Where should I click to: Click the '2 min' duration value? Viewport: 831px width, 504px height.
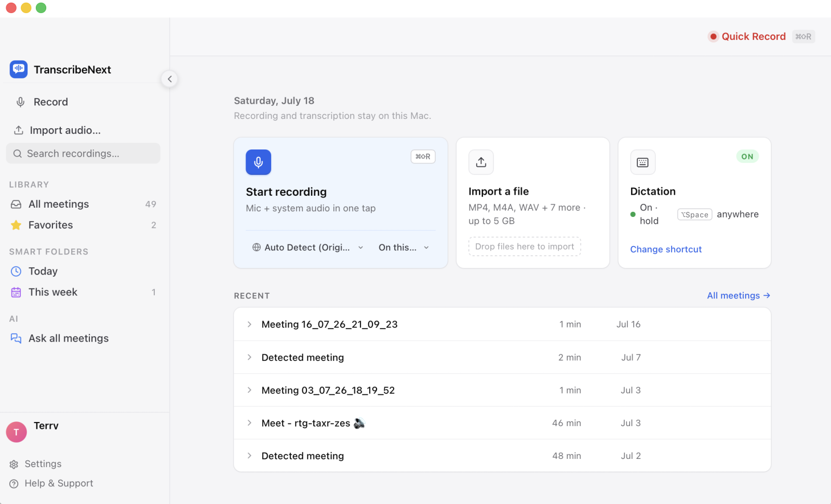[x=570, y=358]
